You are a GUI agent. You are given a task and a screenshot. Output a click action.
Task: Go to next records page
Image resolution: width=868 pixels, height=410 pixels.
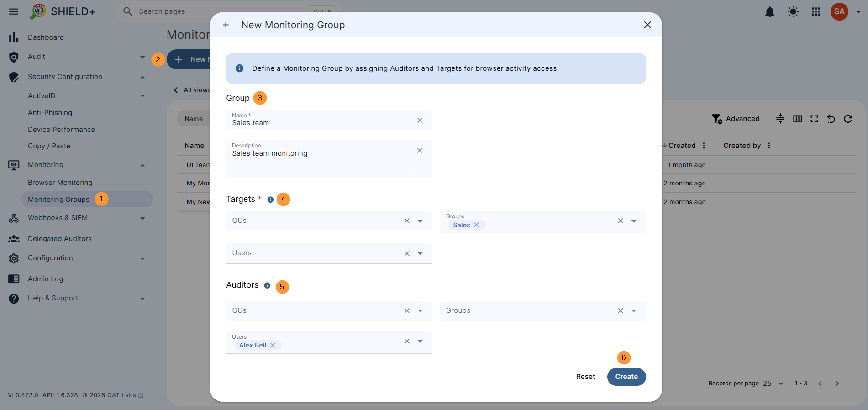click(x=837, y=384)
